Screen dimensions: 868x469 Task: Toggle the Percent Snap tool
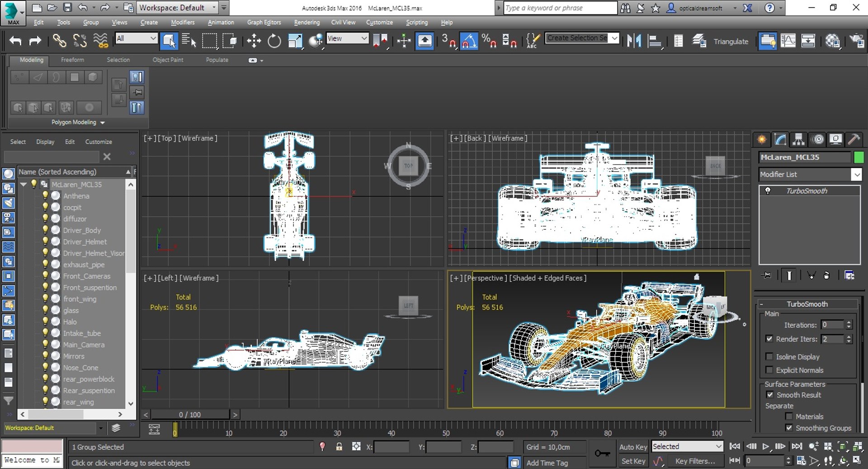(489, 41)
